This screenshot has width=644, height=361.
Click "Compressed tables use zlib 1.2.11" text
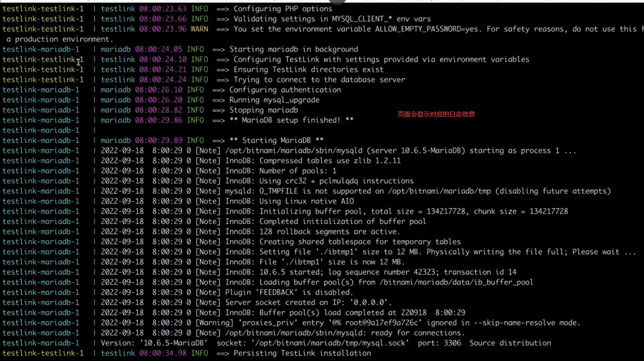pos(330,160)
